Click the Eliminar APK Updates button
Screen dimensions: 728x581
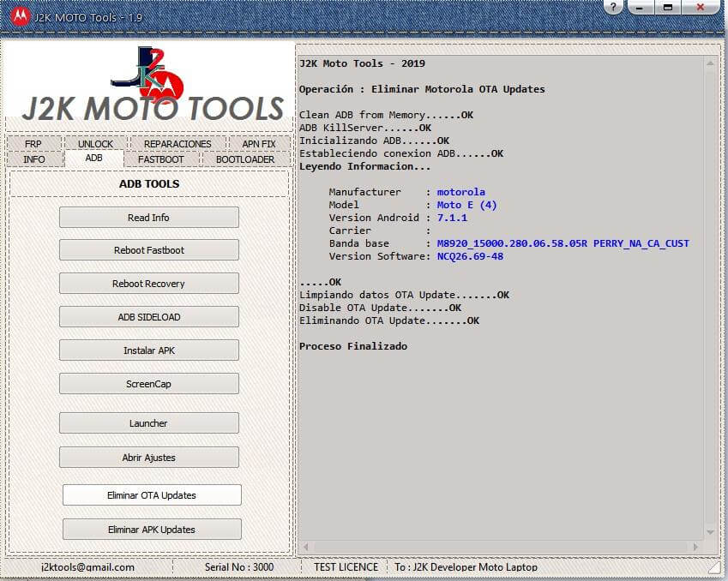pyautogui.click(x=152, y=530)
